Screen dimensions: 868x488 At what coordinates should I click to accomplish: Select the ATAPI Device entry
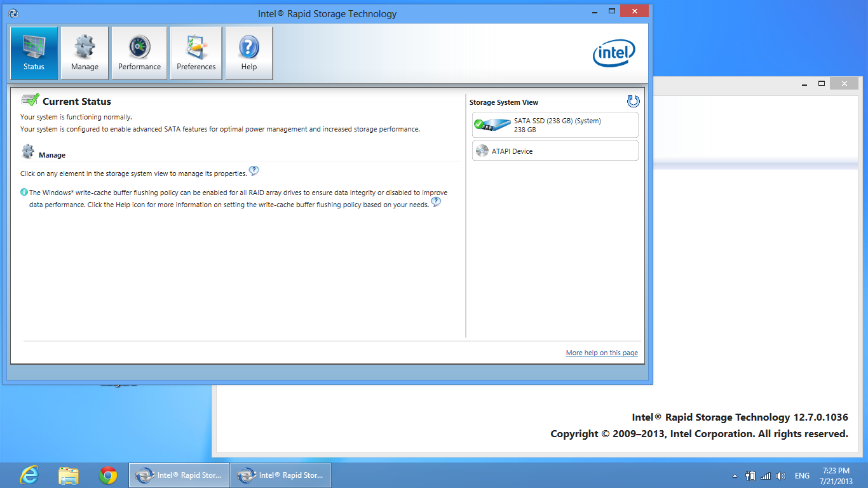click(x=555, y=151)
